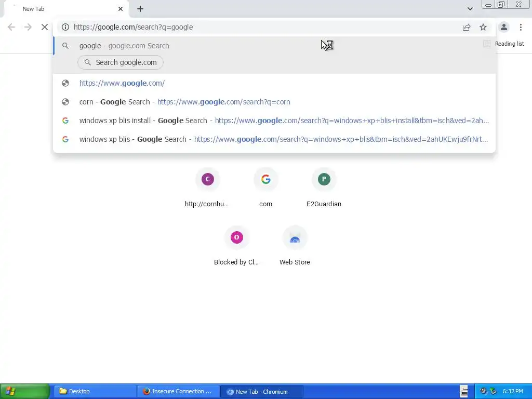
Task: Open the corn Google shortcut tile
Action: tap(265, 188)
